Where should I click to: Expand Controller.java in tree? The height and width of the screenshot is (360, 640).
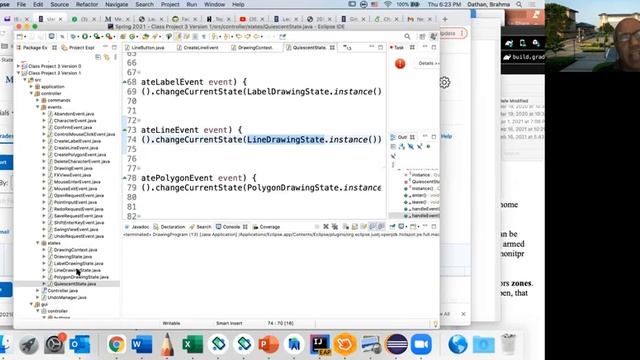coord(38,291)
